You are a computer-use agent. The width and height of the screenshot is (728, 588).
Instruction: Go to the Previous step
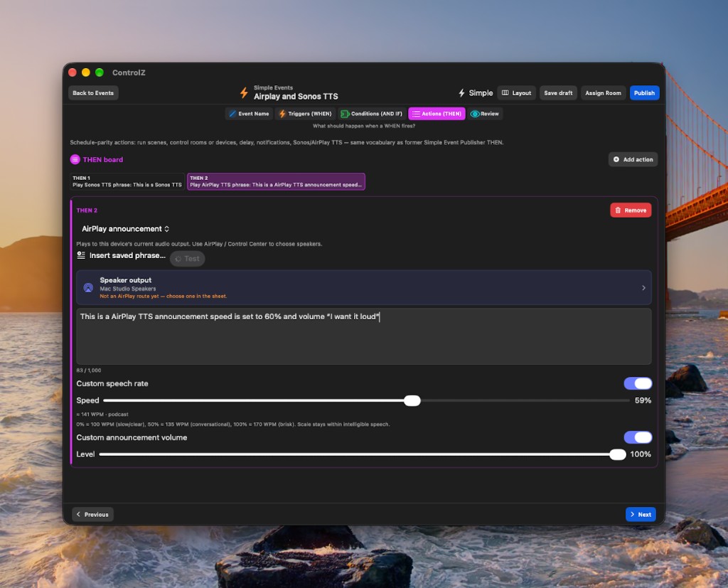92,514
